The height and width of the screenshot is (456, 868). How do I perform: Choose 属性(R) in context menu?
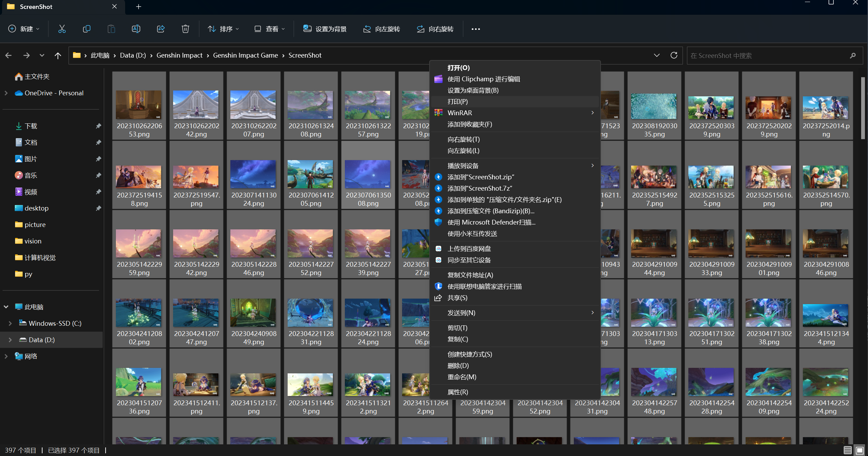tap(515, 392)
